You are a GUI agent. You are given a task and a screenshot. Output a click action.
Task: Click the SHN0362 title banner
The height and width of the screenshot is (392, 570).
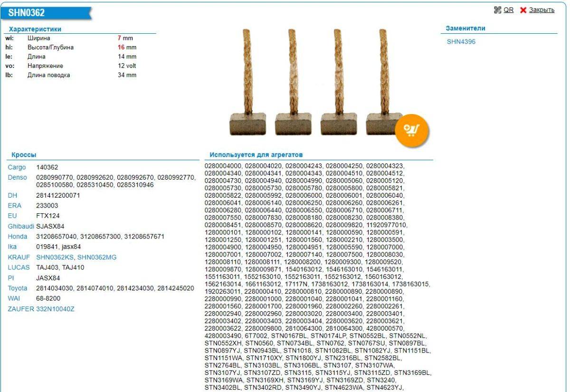(27, 13)
